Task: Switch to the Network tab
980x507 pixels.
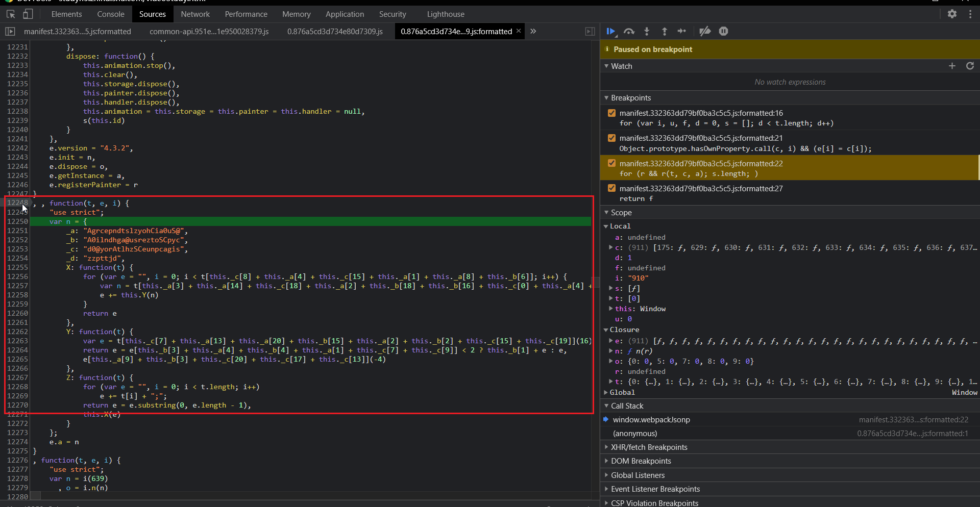Action: [x=195, y=14]
